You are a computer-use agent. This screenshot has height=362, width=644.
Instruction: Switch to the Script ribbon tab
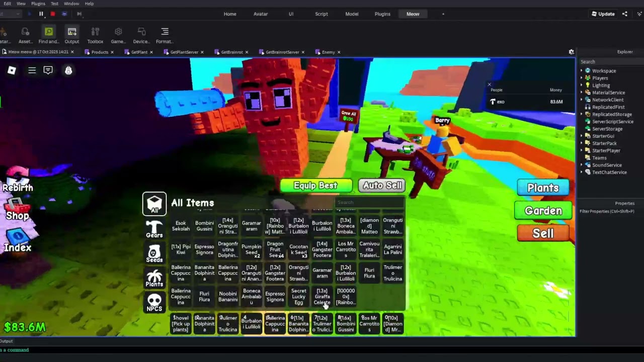click(321, 14)
